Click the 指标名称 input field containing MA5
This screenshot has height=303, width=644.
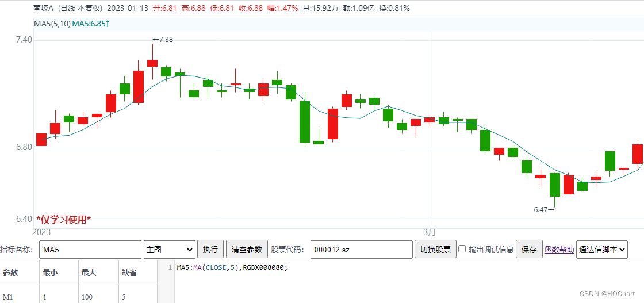tap(90, 249)
